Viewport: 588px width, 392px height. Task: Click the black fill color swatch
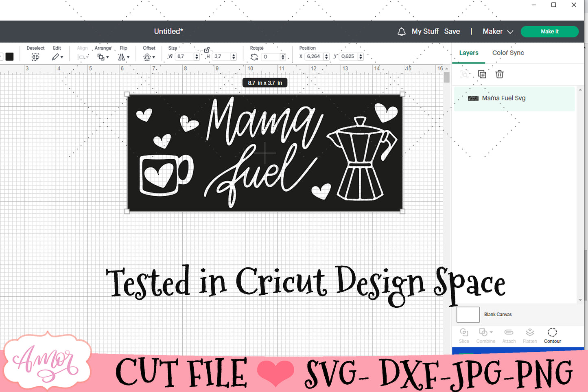pos(9,57)
